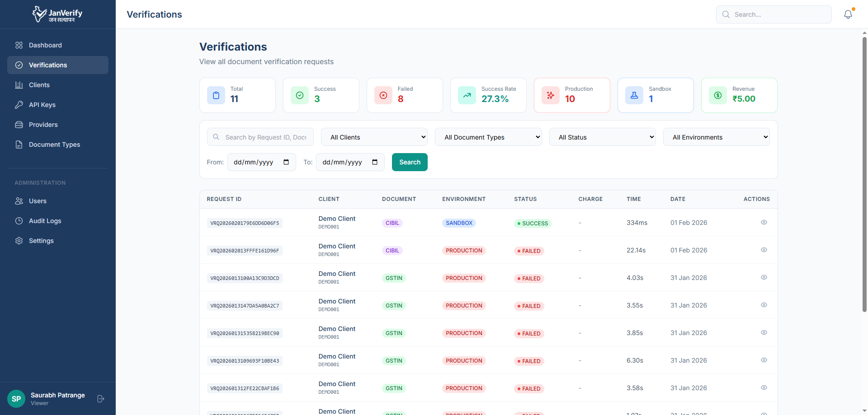This screenshot has width=868, height=415.
Task: Click the Revenue stat card icon
Action: click(717, 95)
